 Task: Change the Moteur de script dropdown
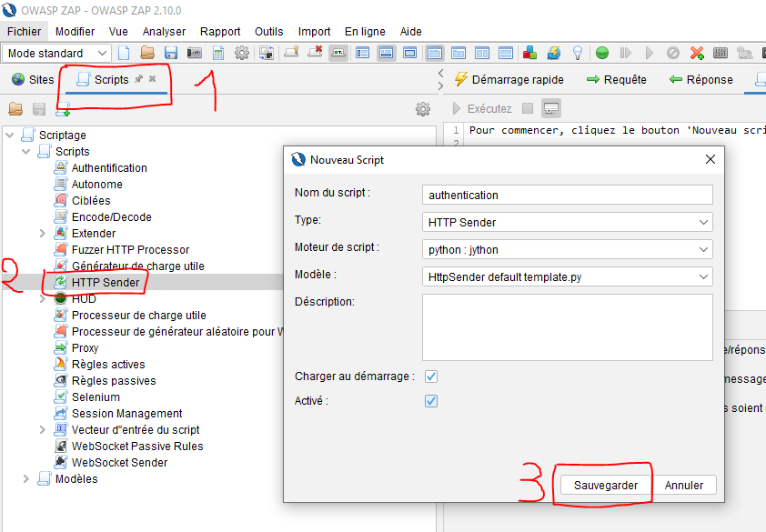(x=566, y=249)
